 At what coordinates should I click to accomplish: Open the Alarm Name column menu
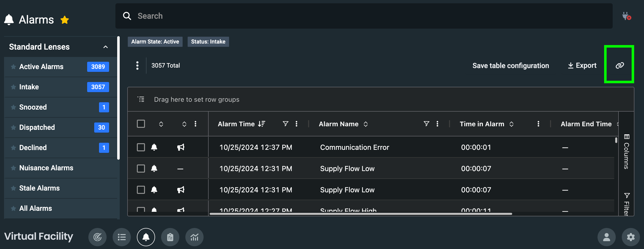[437, 124]
